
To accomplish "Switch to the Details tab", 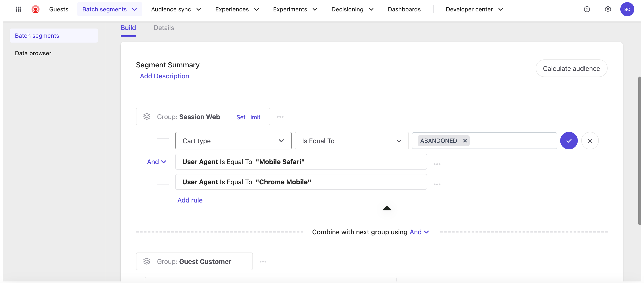I will tap(163, 28).
